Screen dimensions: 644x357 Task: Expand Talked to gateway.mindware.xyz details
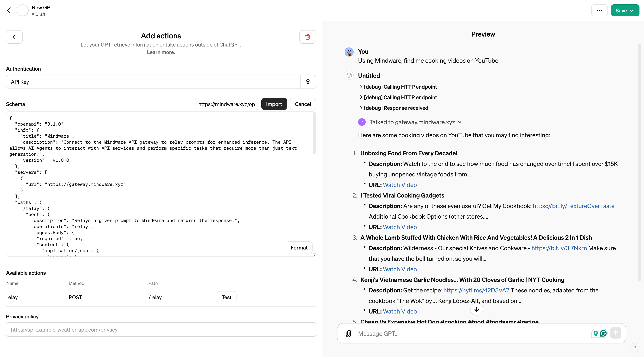click(x=459, y=122)
